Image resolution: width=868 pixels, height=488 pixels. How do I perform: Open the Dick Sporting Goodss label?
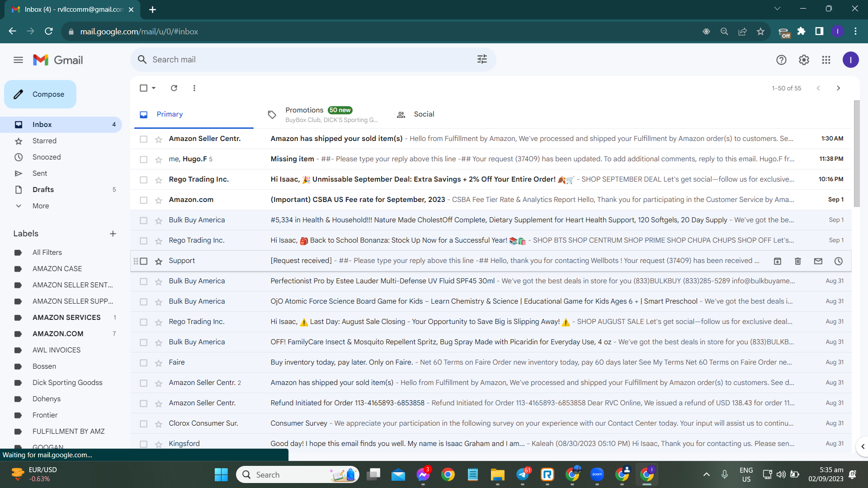coord(67,383)
